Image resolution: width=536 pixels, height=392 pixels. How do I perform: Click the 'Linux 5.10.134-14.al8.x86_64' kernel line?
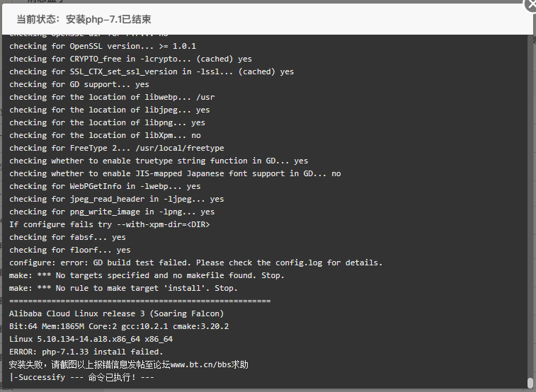(91, 339)
